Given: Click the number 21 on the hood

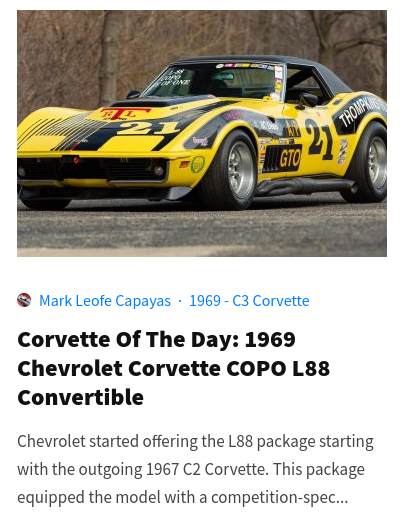Looking at the screenshot, I should (x=148, y=128).
